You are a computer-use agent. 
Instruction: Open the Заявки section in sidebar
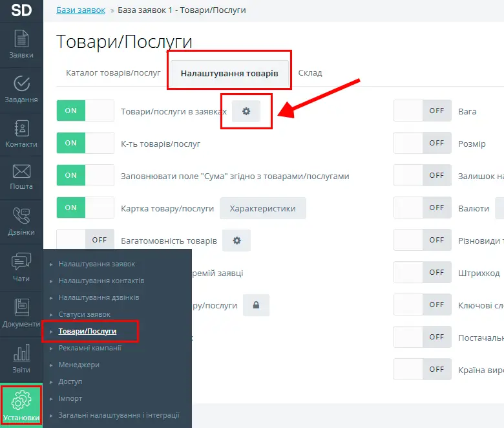21,45
